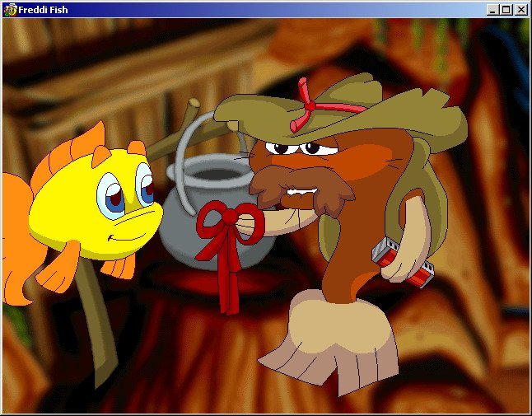This screenshot has height=416, width=532.
Task: Click the Freddi Fish app icon in title bar
Action: pos(10,10)
